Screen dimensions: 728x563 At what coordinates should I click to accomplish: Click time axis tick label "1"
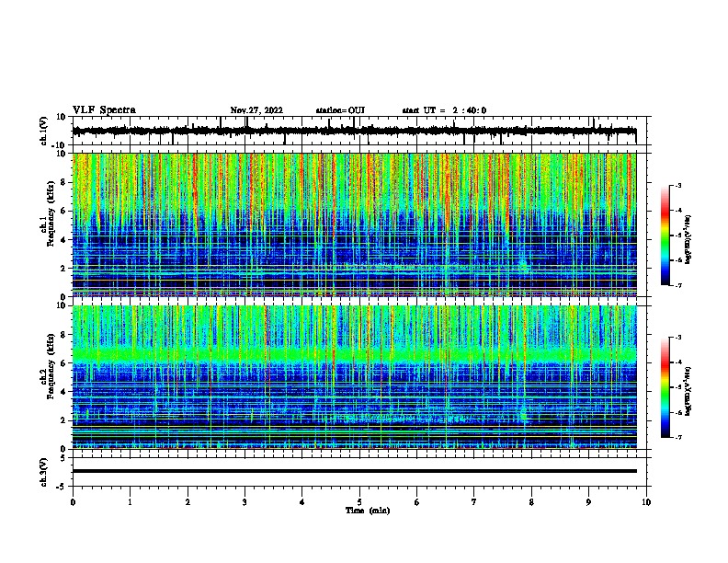tap(130, 502)
